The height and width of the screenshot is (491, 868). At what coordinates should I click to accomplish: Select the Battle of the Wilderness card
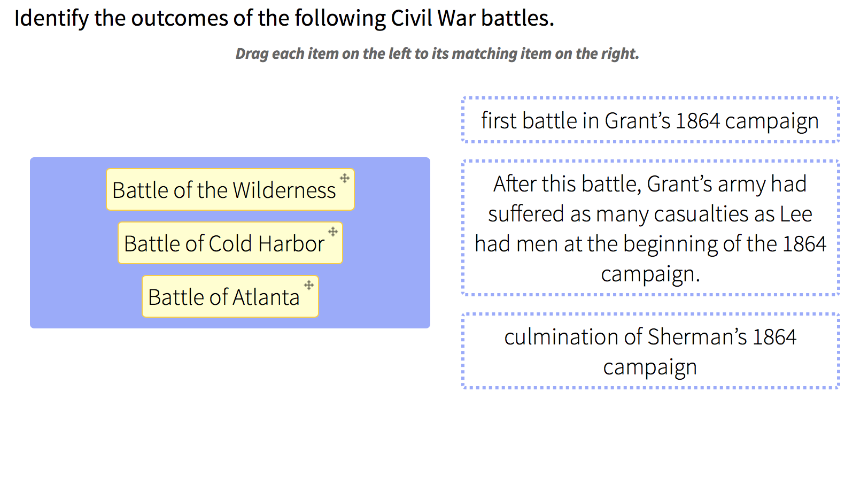coord(230,189)
